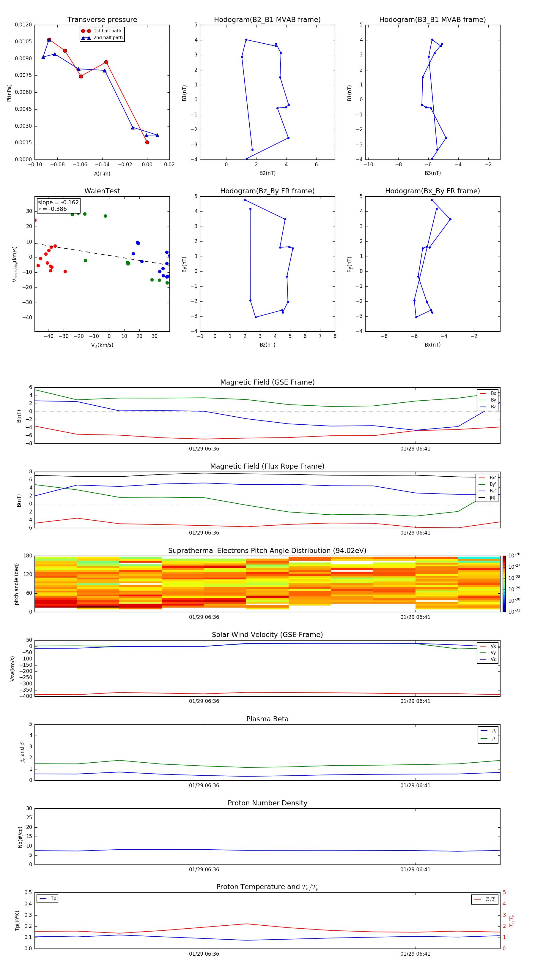Click the 'Hodogram(B3_B1 MVAB frame)' title
The image size is (535, 980).
click(x=432, y=19)
